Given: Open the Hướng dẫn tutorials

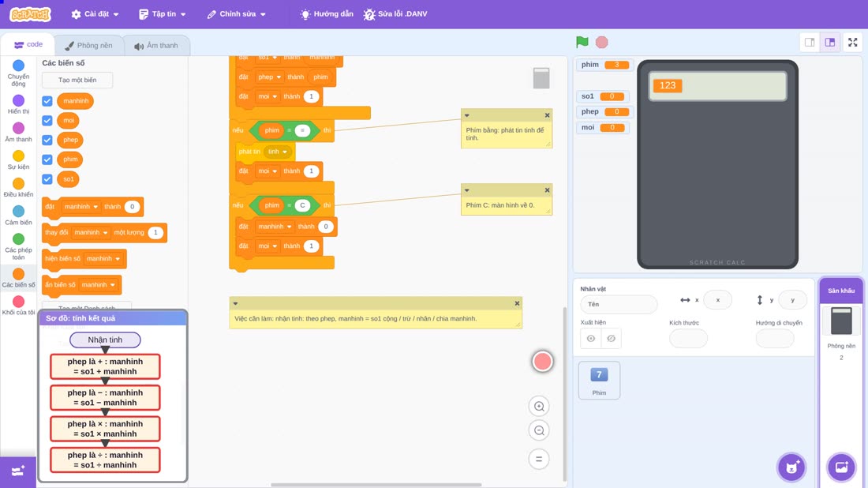Looking at the screenshot, I should click(327, 14).
